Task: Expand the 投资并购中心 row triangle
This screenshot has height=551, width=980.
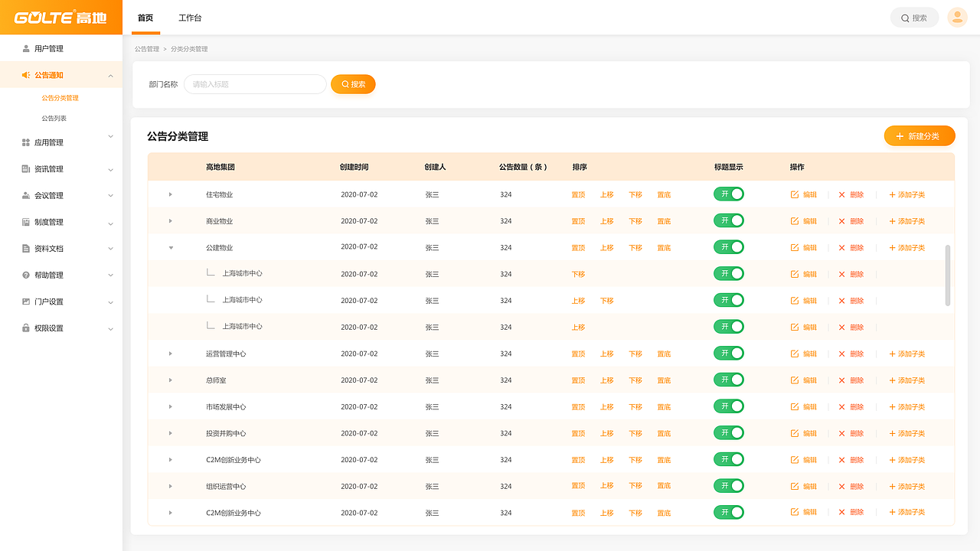Action: [171, 433]
